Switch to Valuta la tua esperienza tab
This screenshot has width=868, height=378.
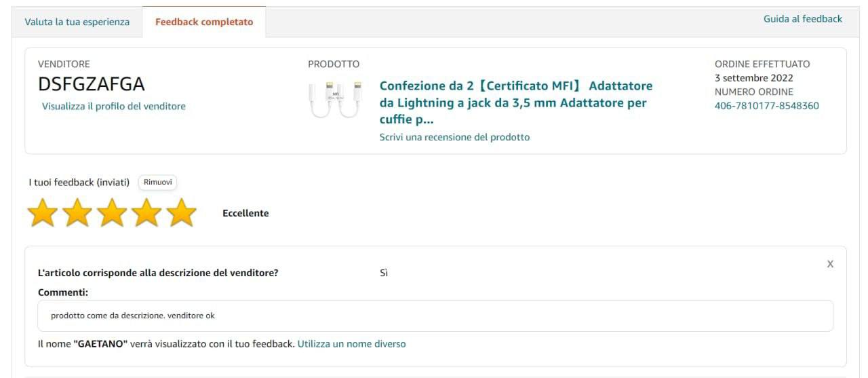point(77,22)
